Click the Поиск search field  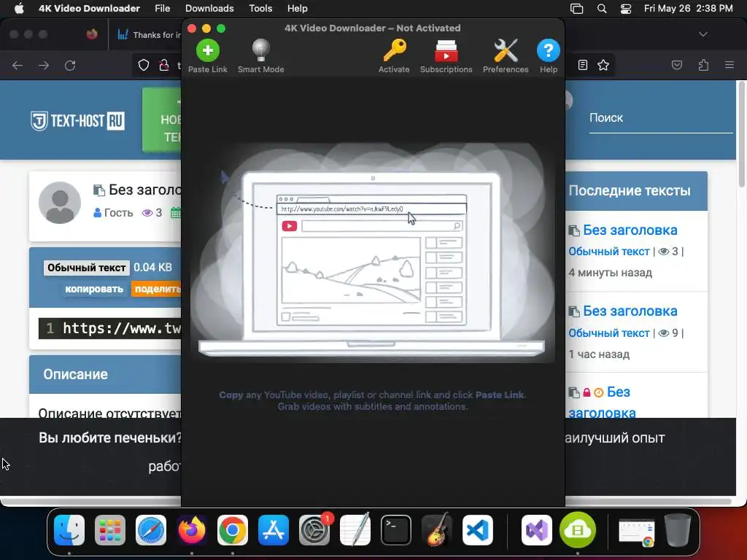[661, 118]
